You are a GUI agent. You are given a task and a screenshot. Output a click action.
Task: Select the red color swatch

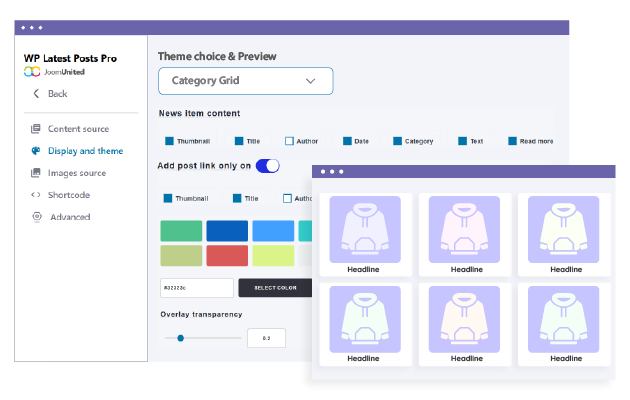click(230, 256)
